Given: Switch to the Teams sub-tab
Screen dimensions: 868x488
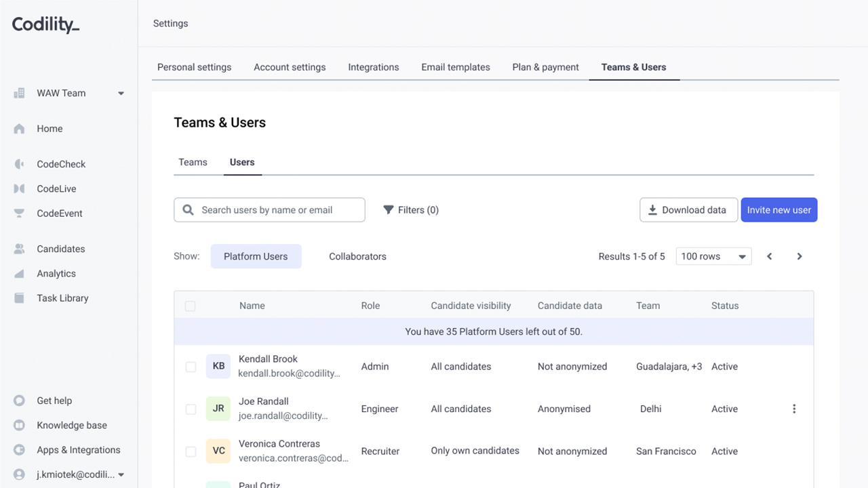Looking at the screenshot, I should pos(193,162).
